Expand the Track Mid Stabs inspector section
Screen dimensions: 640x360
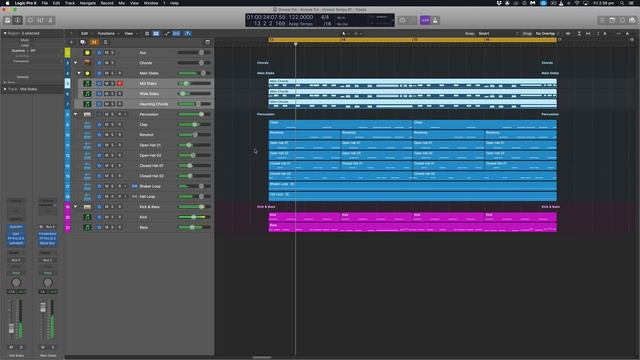[5, 89]
